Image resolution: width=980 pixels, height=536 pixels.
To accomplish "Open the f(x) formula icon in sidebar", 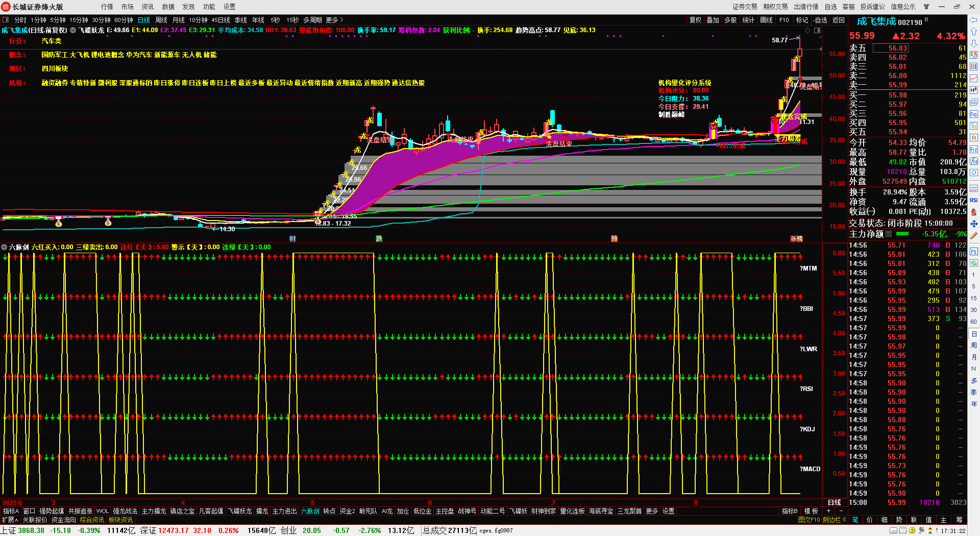I will (x=973, y=161).
